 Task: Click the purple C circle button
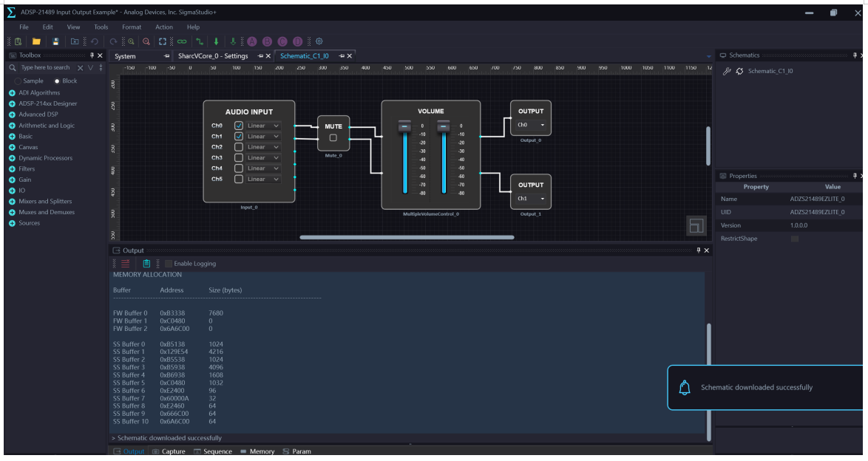click(282, 41)
